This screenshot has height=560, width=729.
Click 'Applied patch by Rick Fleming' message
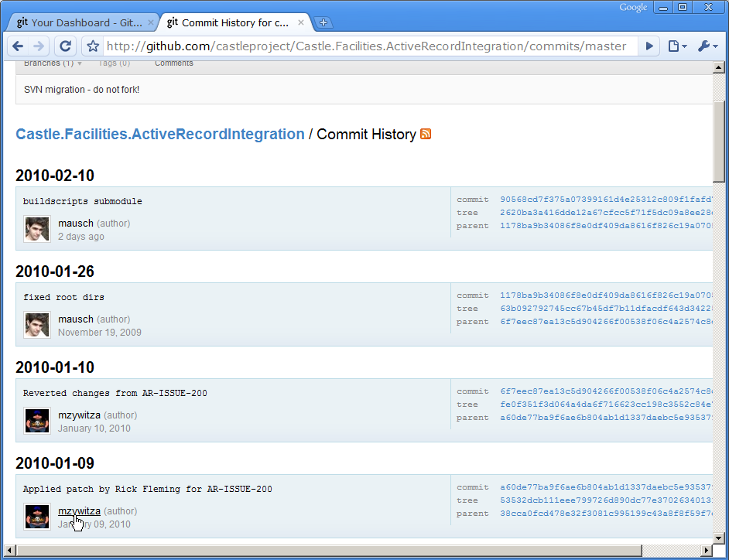(x=148, y=489)
